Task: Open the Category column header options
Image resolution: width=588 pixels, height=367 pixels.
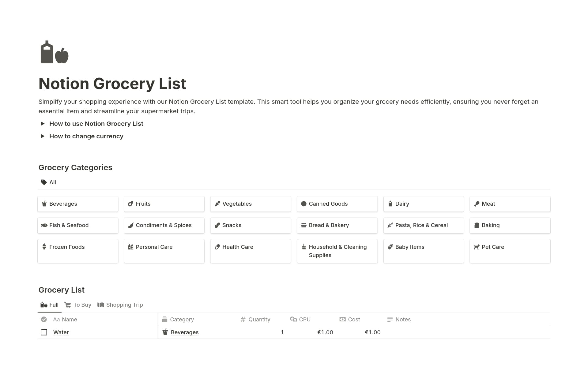Action: (182, 319)
